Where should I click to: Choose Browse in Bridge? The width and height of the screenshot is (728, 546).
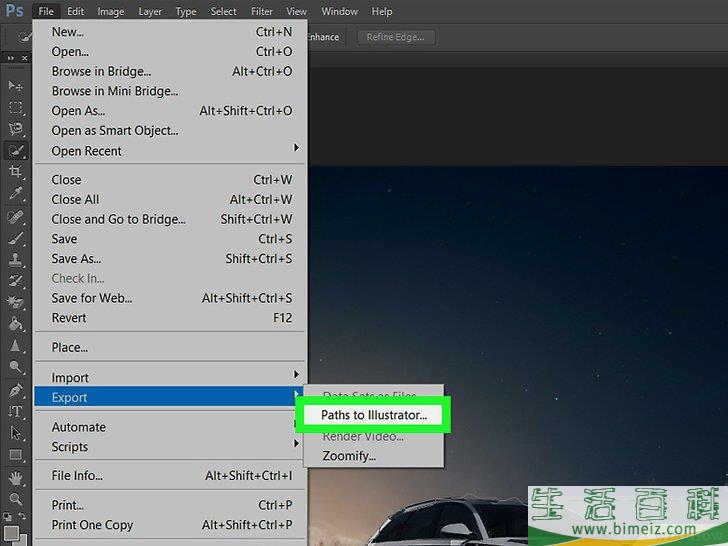(170, 71)
